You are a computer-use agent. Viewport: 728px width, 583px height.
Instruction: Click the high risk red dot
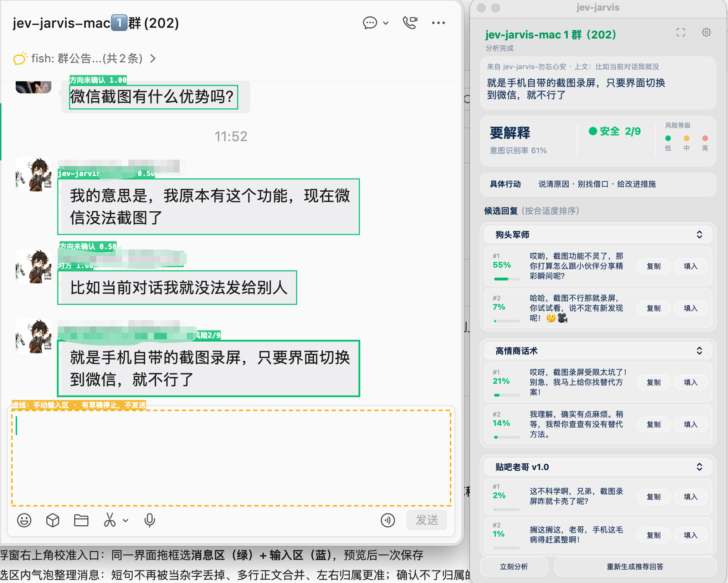click(x=705, y=138)
